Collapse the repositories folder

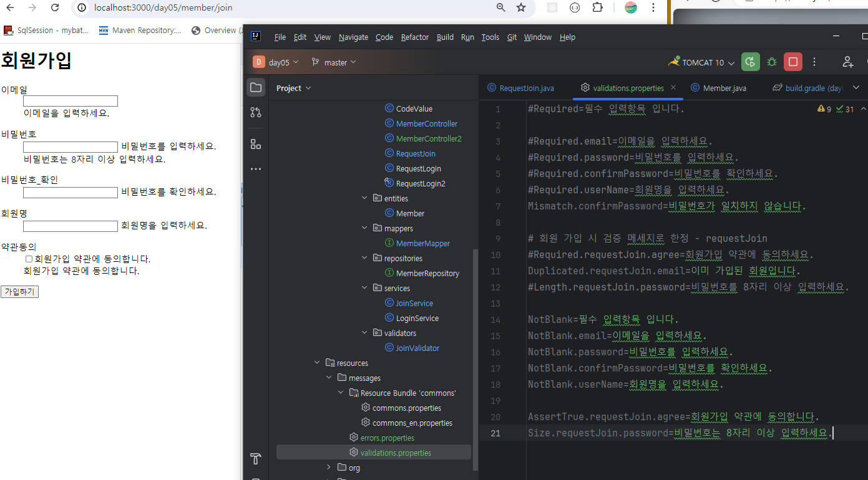pyautogui.click(x=365, y=258)
